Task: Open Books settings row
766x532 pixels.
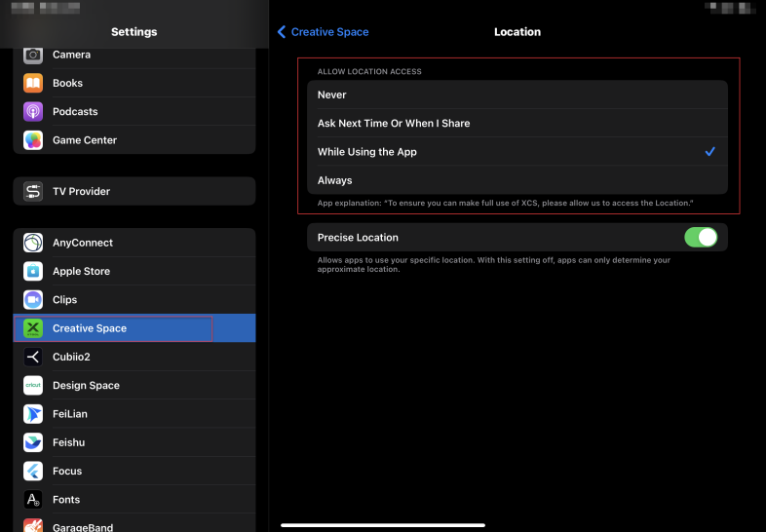Action: tap(134, 83)
